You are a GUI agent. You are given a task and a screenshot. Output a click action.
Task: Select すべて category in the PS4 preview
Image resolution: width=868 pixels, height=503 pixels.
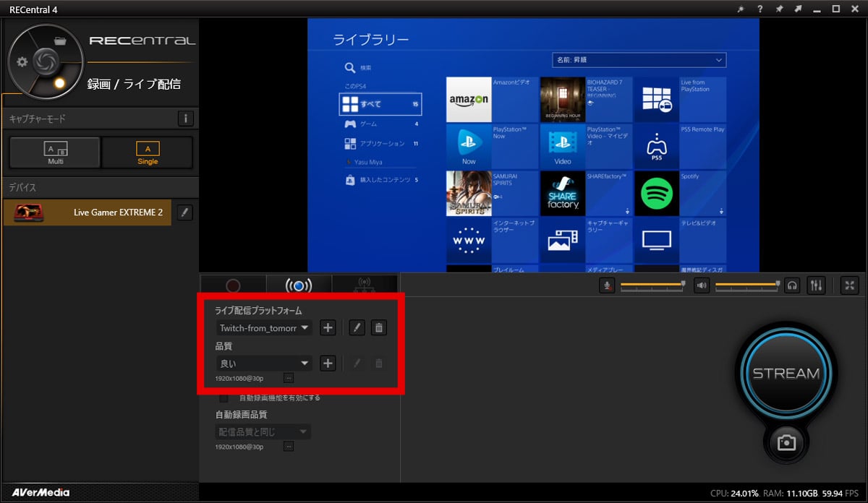pos(380,104)
